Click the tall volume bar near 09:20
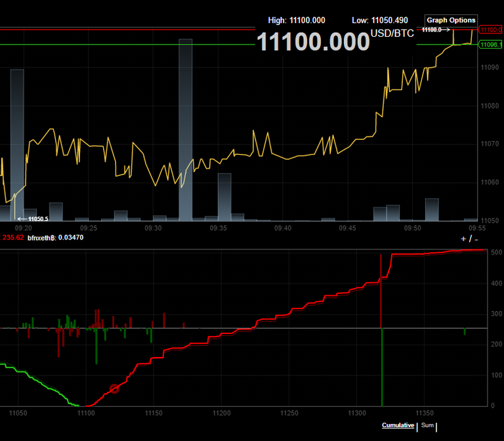The image size is (504, 441). [x=17, y=144]
